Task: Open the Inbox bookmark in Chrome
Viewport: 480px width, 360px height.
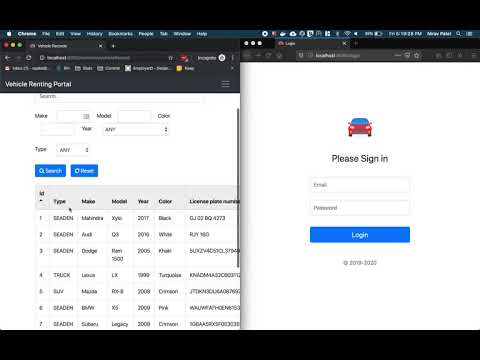Action: pos(28,68)
